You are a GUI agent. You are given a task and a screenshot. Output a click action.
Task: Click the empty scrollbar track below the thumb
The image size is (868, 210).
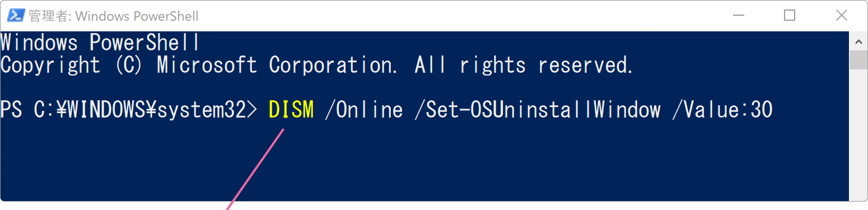coord(858,134)
